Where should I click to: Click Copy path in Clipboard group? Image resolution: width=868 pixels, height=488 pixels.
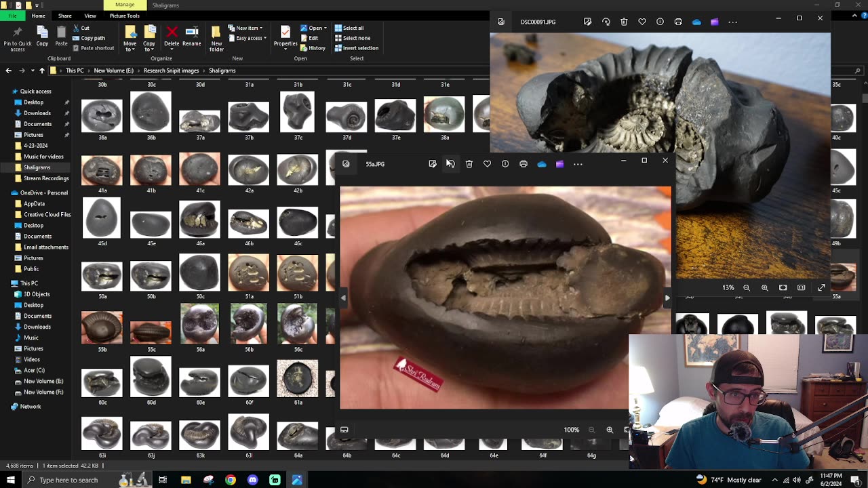(88, 38)
